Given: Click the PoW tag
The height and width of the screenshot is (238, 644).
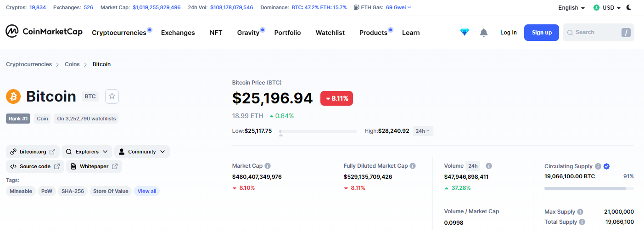Looking at the screenshot, I should click(x=47, y=191).
